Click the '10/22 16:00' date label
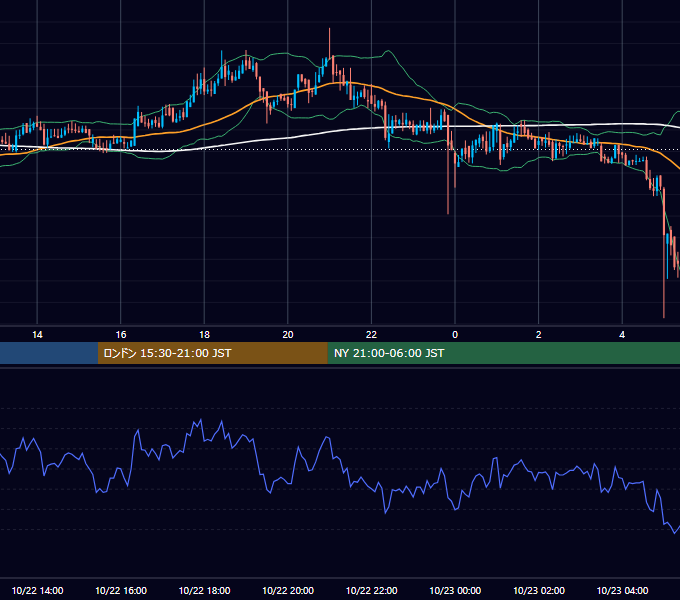The height and width of the screenshot is (600, 680). coord(121,590)
